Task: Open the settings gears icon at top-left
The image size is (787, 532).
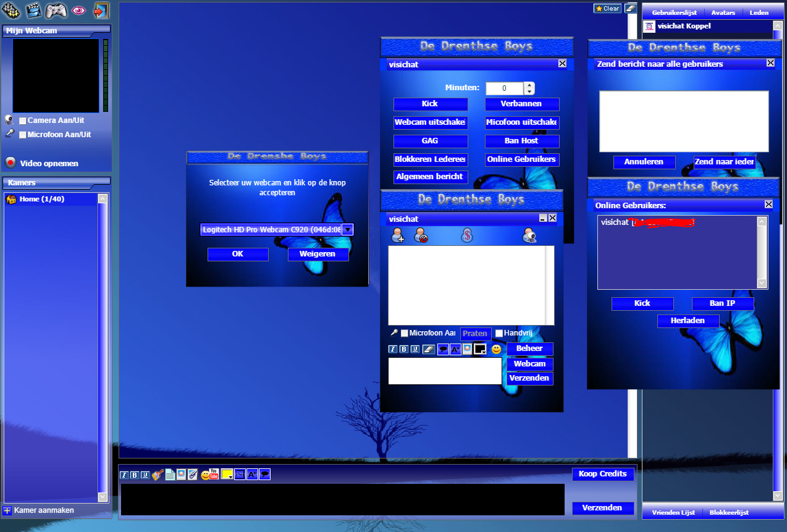Action: 11,10
